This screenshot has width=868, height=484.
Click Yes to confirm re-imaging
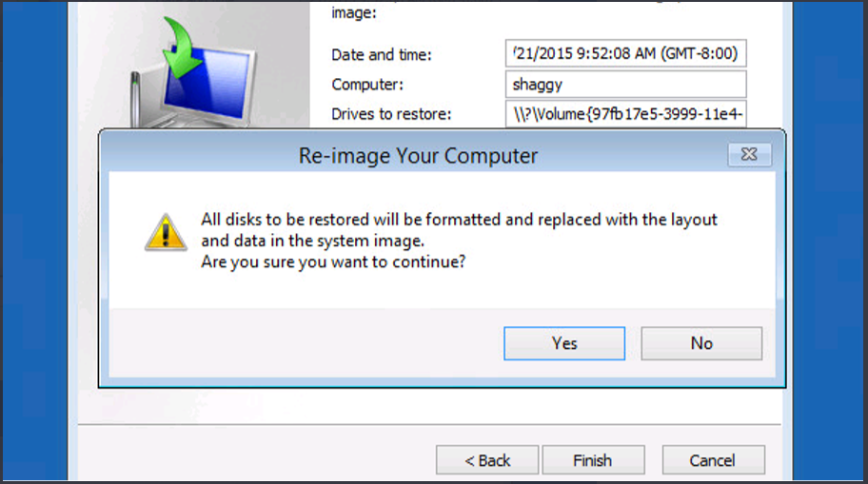[564, 343]
